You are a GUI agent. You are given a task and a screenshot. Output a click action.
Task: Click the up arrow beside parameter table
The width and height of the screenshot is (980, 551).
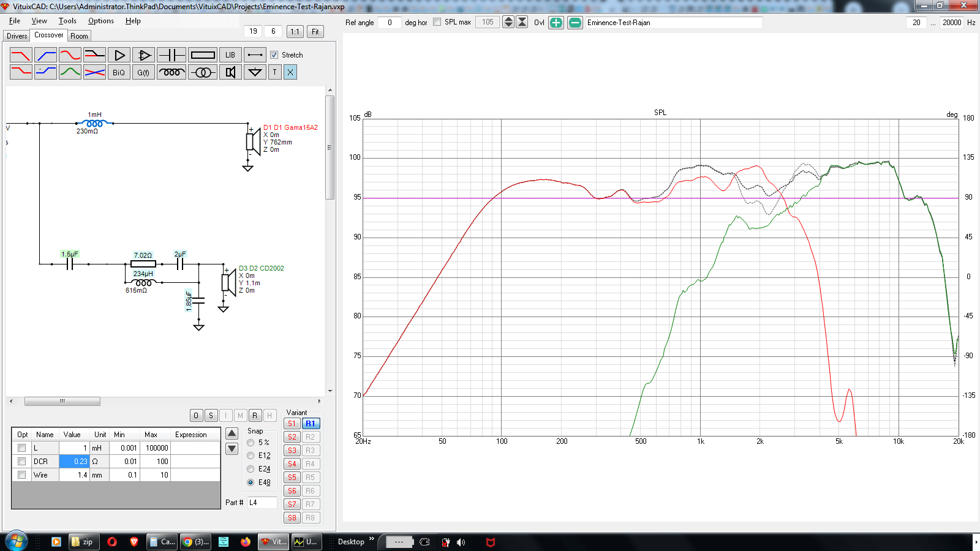tap(232, 434)
